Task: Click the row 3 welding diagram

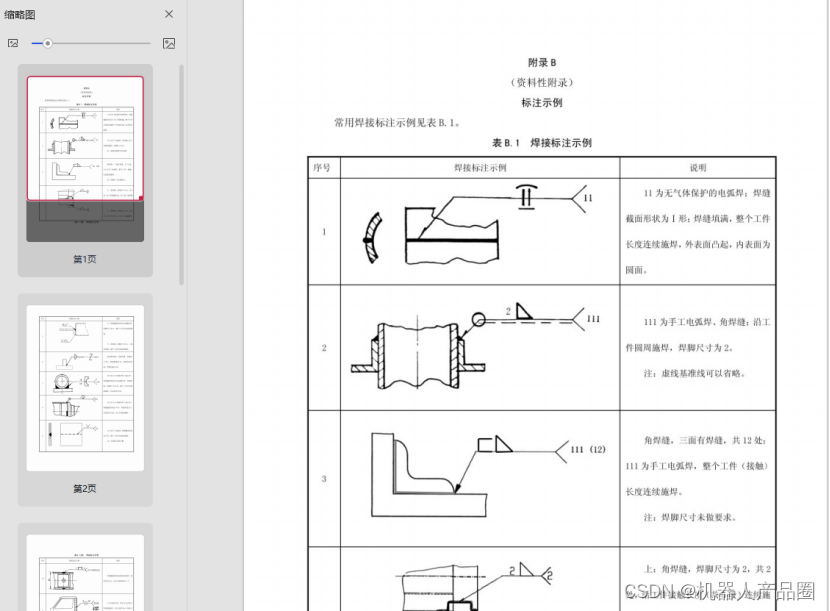Action: click(488, 474)
